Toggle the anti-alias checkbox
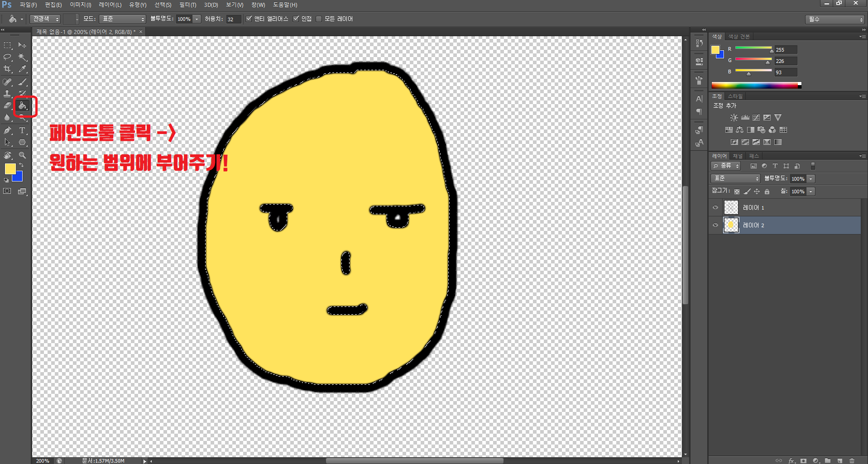This screenshot has height=464, width=868. pos(249,19)
